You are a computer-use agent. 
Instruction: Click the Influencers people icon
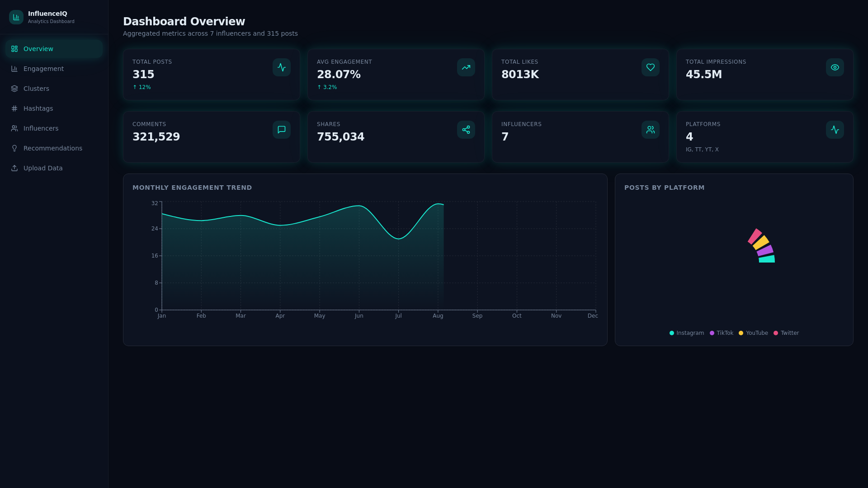(651, 130)
